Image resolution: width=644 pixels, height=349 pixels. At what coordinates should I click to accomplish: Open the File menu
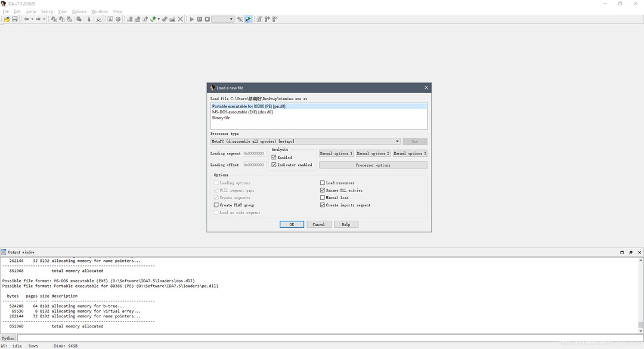[6, 11]
